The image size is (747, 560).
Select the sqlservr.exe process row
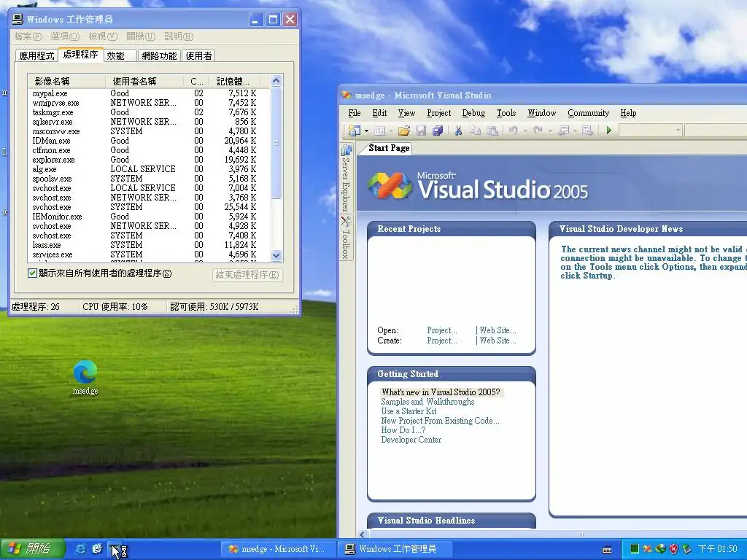[x=149, y=122]
